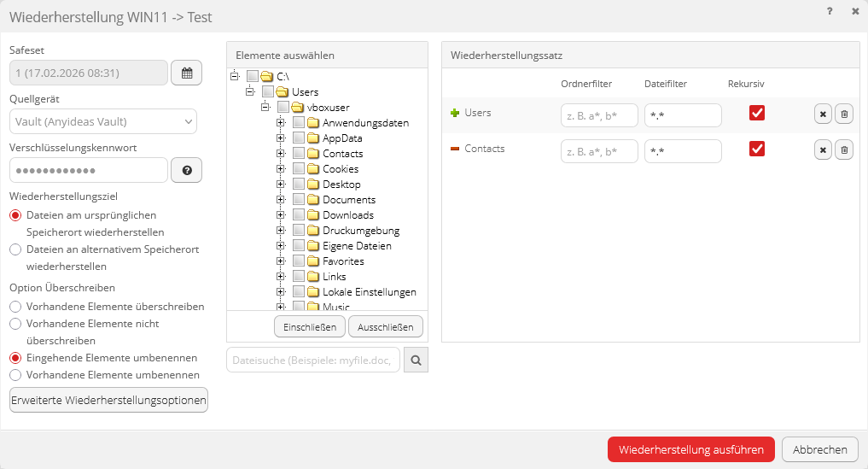Screen dimensions: 868x469
Task: Open Erweiterte Wiederherstellungsoptionen
Action: [108, 401]
